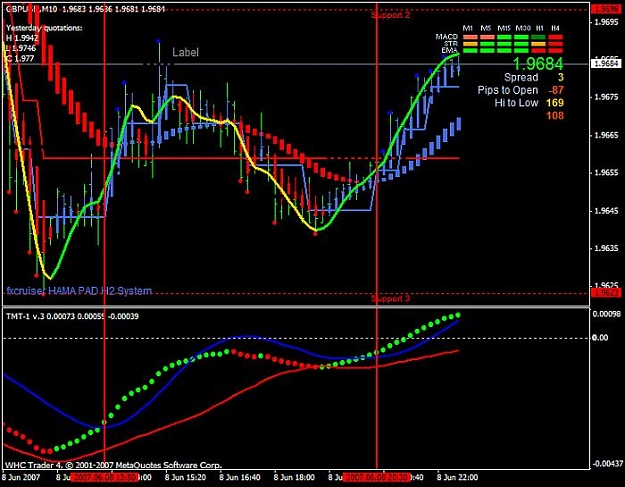
Task: Click the MACD M5 status cell
Action: (x=487, y=37)
